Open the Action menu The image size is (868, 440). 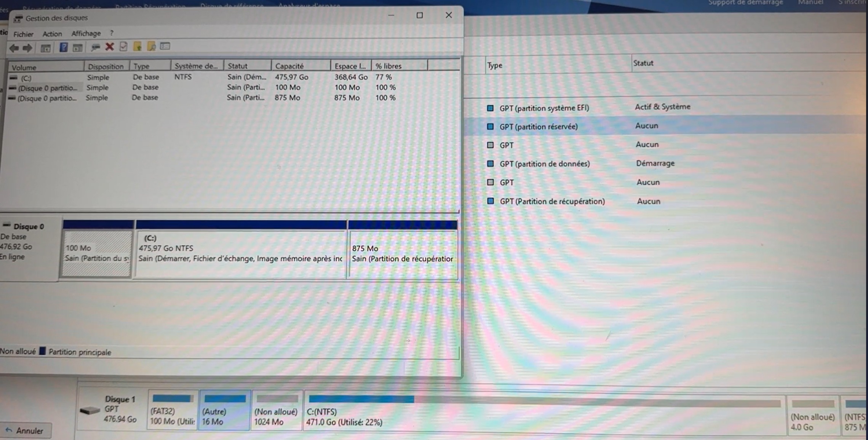click(x=52, y=34)
